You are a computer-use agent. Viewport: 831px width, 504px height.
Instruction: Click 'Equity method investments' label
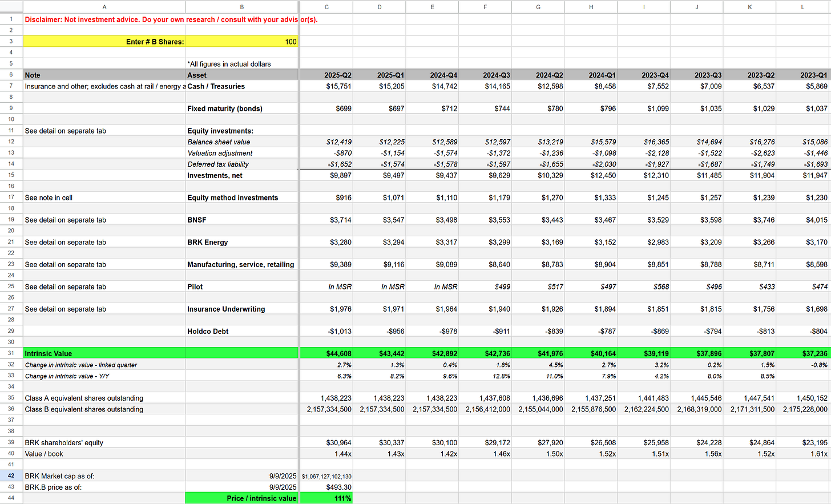tap(233, 197)
